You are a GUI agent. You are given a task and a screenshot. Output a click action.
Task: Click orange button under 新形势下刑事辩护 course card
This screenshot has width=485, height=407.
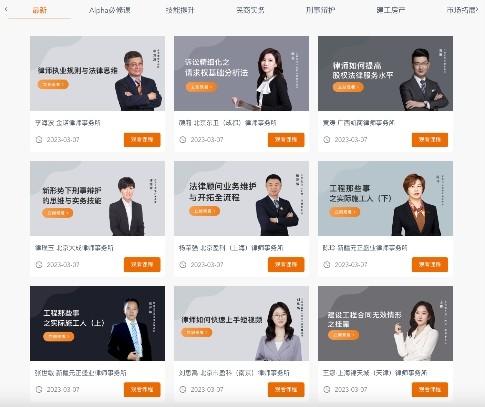coord(142,264)
